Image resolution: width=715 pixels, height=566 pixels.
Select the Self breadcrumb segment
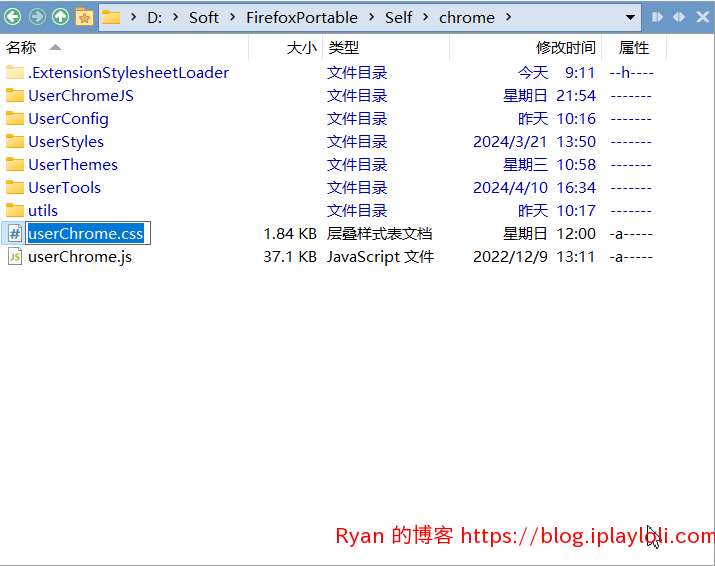[399, 18]
